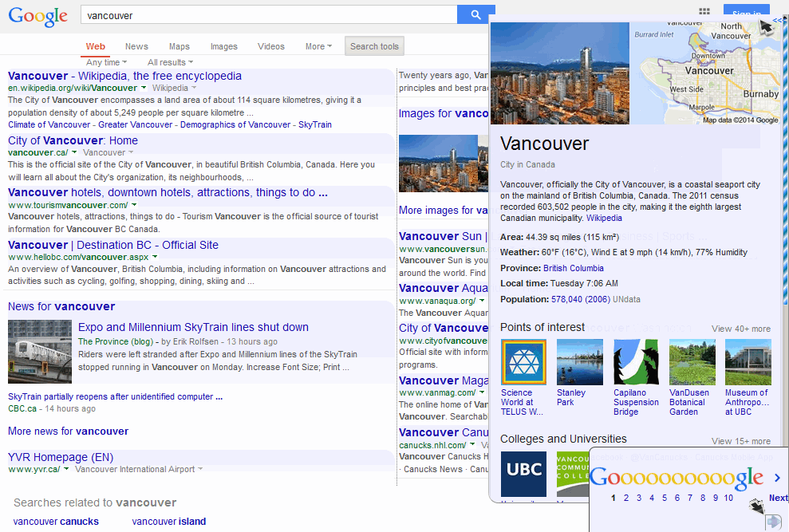Collapse the knowledge panel with the double chevron
The image size is (789, 532).
(777, 18)
